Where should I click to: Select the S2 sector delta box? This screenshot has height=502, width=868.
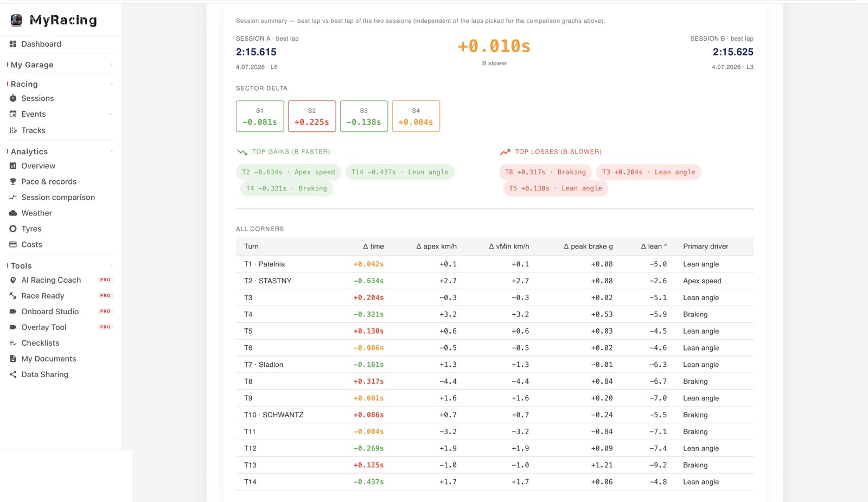(x=312, y=116)
